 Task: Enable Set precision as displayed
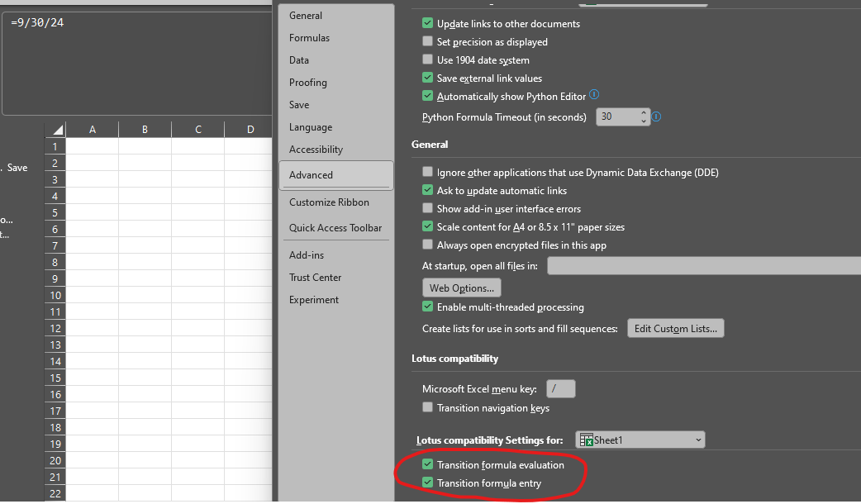click(x=427, y=41)
